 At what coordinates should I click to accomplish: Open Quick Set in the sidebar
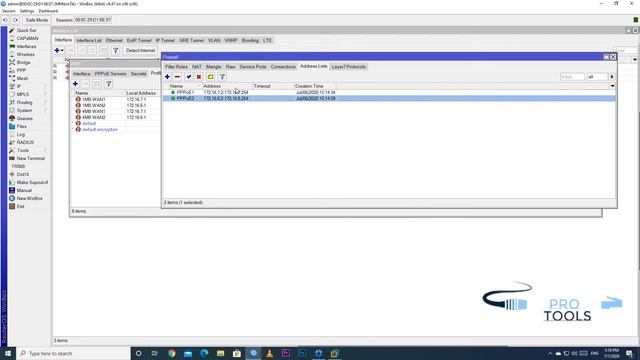tap(26, 30)
